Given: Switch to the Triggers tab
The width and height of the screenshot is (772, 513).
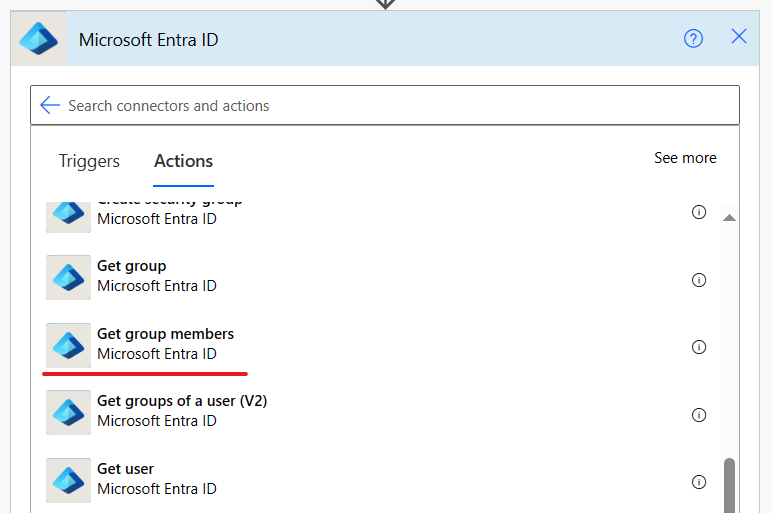Looking at the screenshot, I should (x=89, y=161).
